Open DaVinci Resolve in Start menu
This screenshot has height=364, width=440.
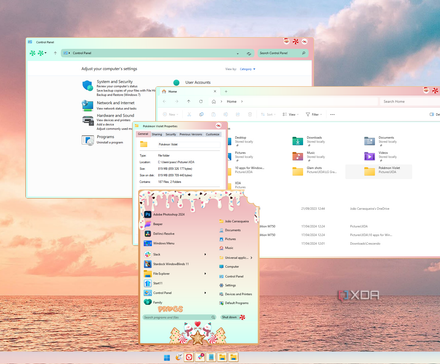pos(159,234)
